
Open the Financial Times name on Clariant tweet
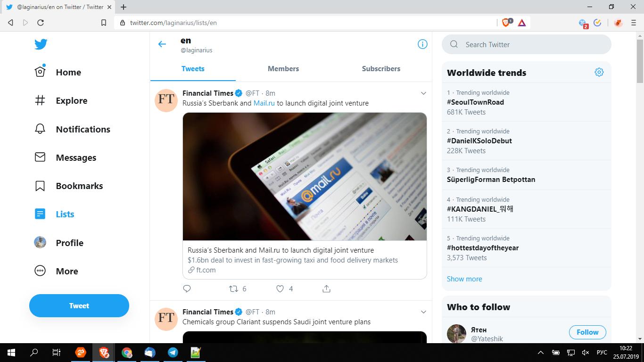(208, 312)
